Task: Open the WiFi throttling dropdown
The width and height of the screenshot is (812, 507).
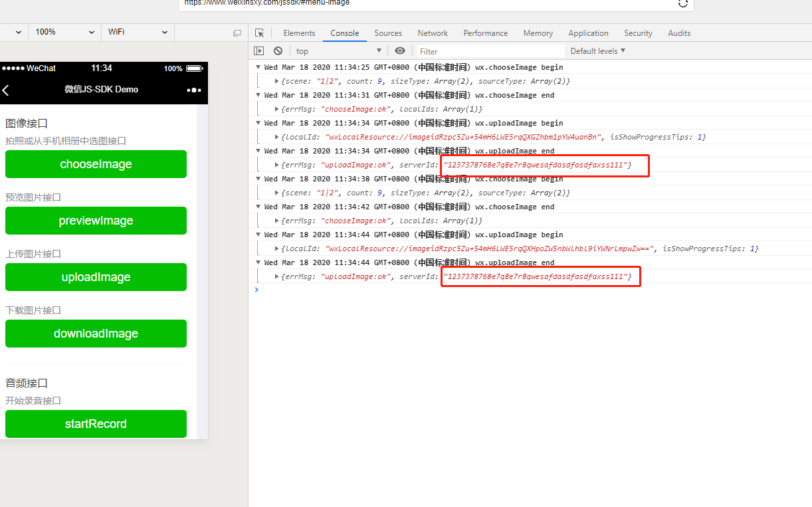Action: tap(138, 32)
